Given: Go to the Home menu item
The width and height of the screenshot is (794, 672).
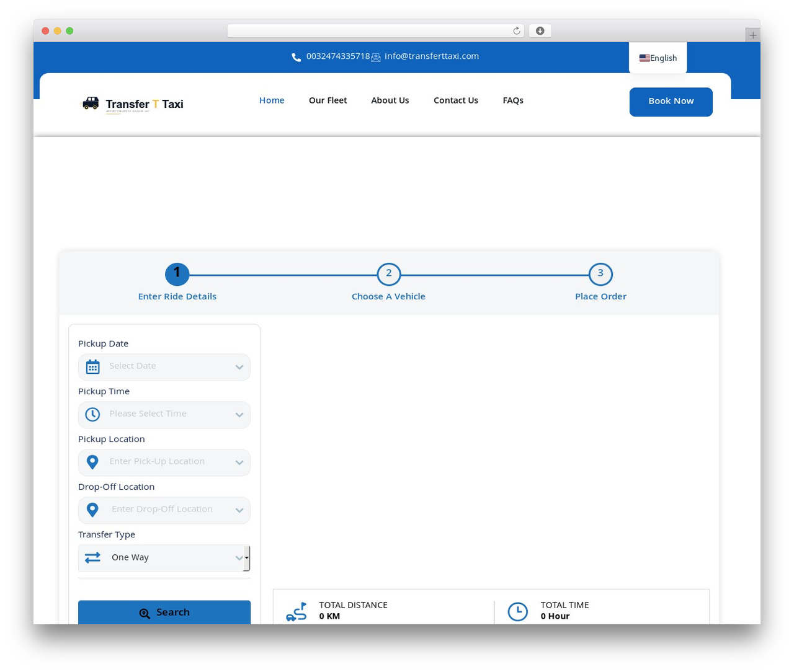Looking at the screenshot, I should [272, 100].
